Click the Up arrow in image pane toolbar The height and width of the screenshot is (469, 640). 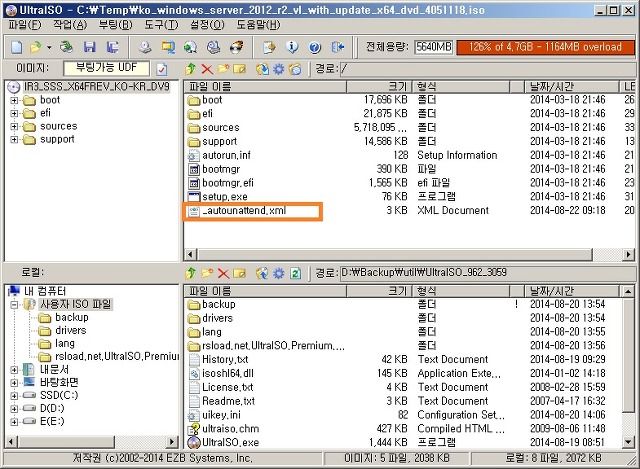pyautogui.click(x=190, y=69)
